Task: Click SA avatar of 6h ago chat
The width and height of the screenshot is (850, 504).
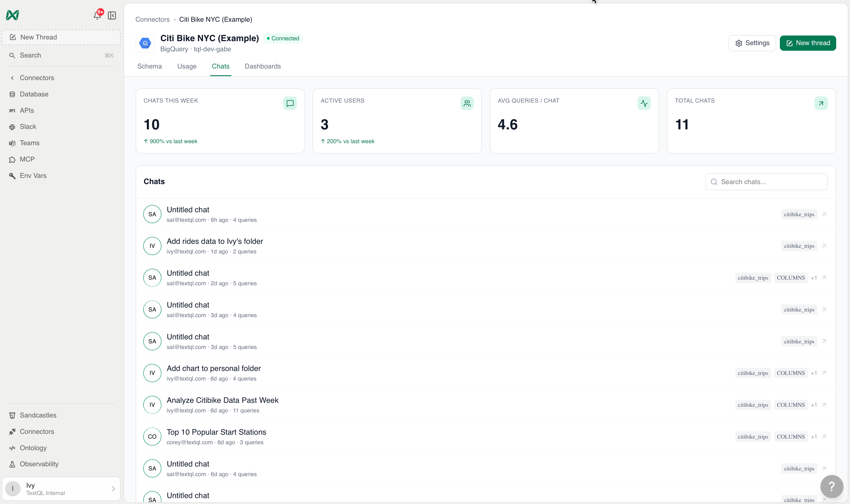Action: (x=152, y=214)
